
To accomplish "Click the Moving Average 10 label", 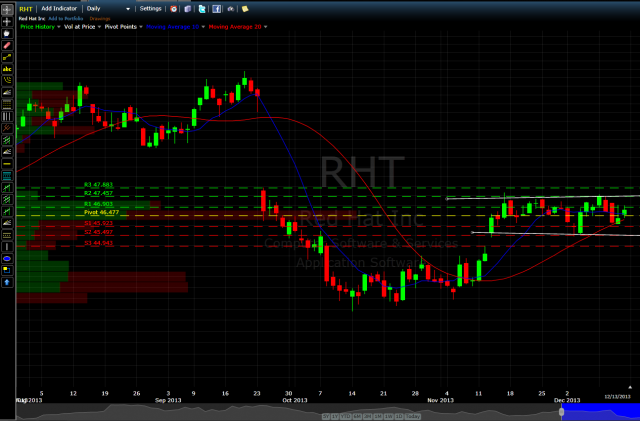I will [172, 27].
